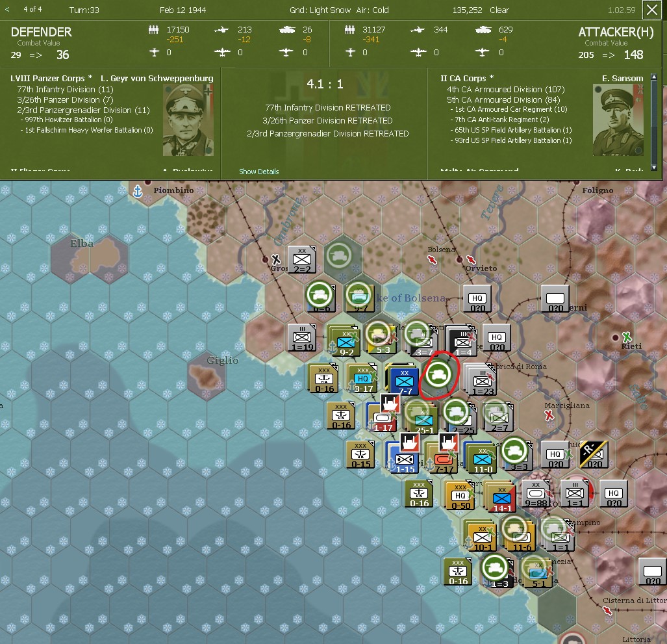Select the 9-2 infantry counter with anchor
Screen dimensions: 667x644
click(346, 342)
